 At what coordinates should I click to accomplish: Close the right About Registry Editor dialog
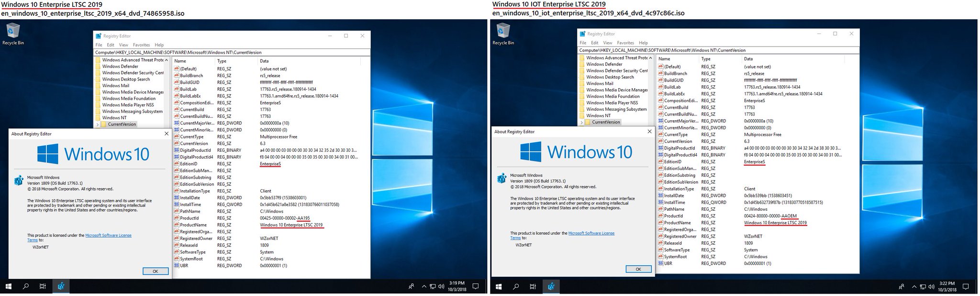tap(649, 131)
